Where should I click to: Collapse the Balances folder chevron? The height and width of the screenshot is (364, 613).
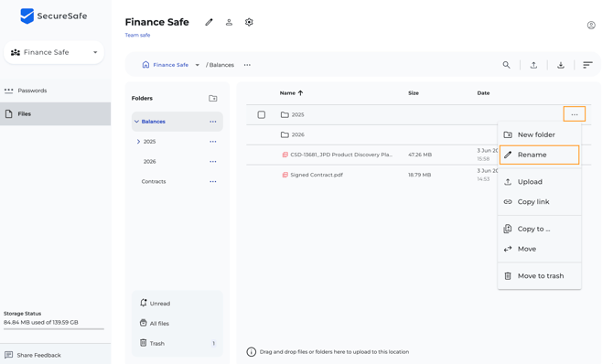coord(136,122)
